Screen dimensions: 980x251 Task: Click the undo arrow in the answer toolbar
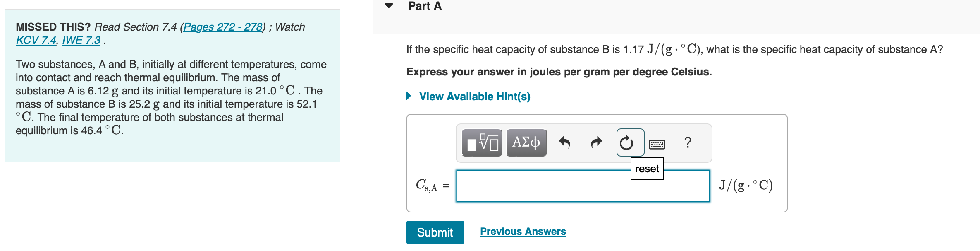click(566, 142)
